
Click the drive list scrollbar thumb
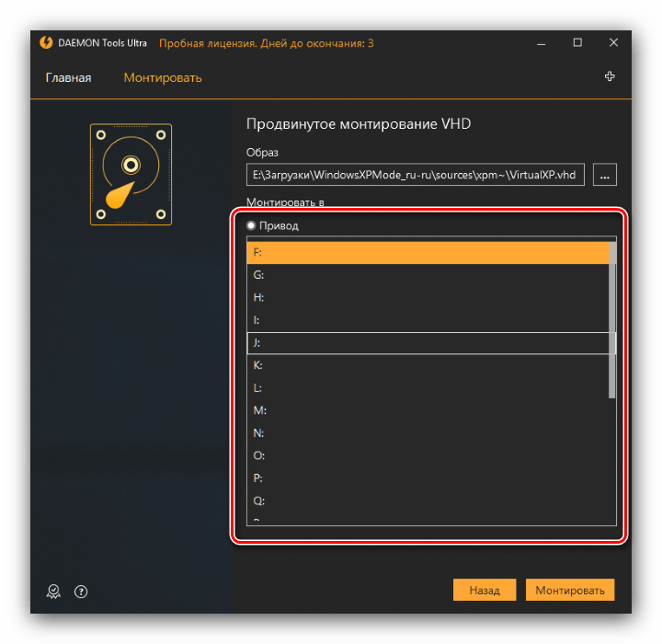tap(612, 320)
